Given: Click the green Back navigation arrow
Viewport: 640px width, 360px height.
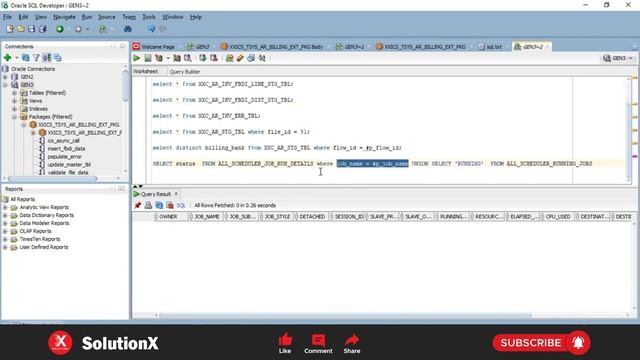Looking at the screenshot, I should click(x=60, y=29).
